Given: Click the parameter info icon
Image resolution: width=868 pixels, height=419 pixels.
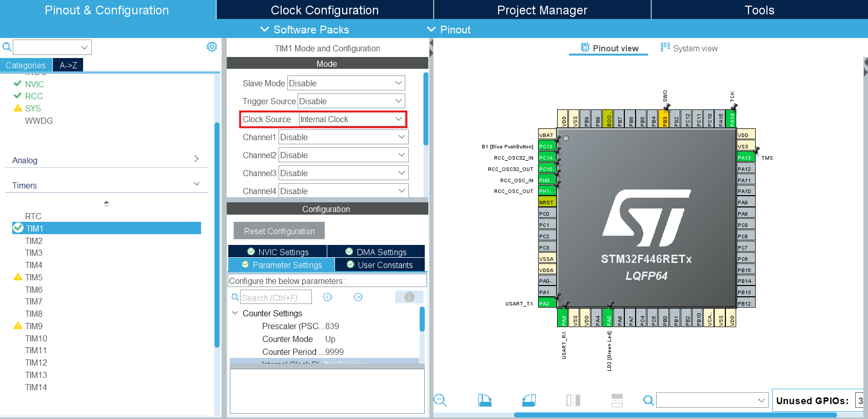Looking at the screenshot, I should point(409,297).
